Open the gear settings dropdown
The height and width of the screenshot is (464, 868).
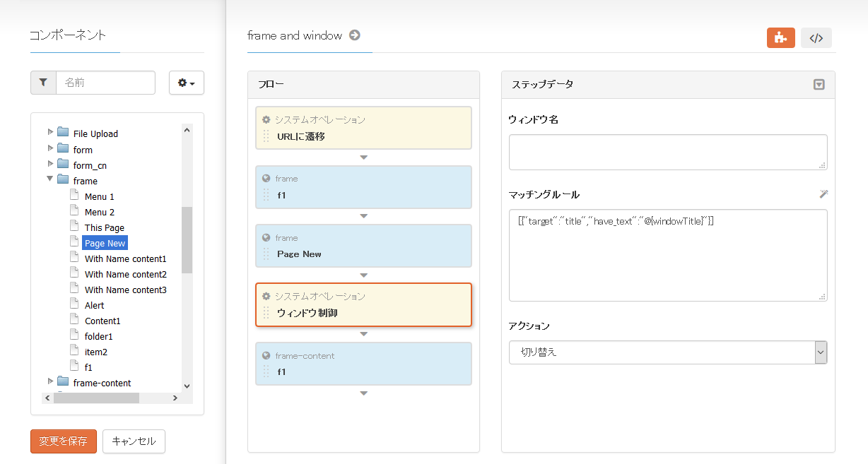click(187, 83)
